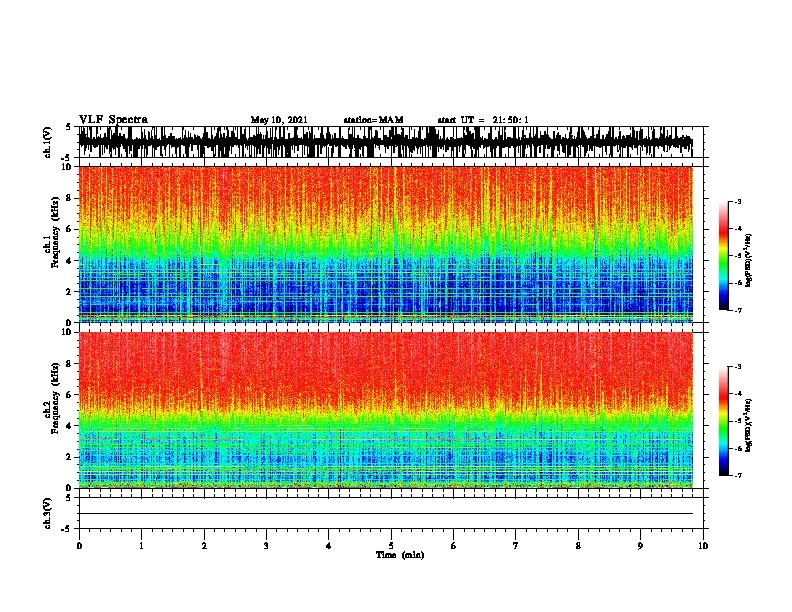Click the "station=MAM" label
Viewport: 792px width, 612px height.
pos(373,120)
